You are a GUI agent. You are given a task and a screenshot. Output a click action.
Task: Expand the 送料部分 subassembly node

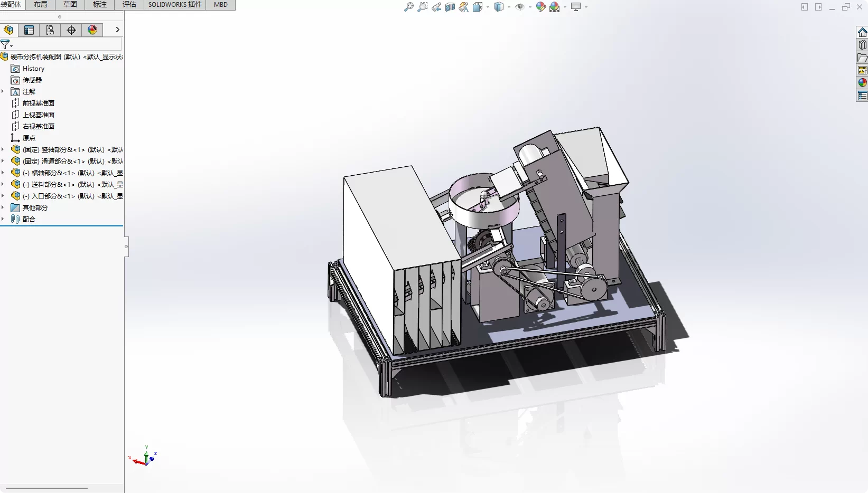coord(3,184)
